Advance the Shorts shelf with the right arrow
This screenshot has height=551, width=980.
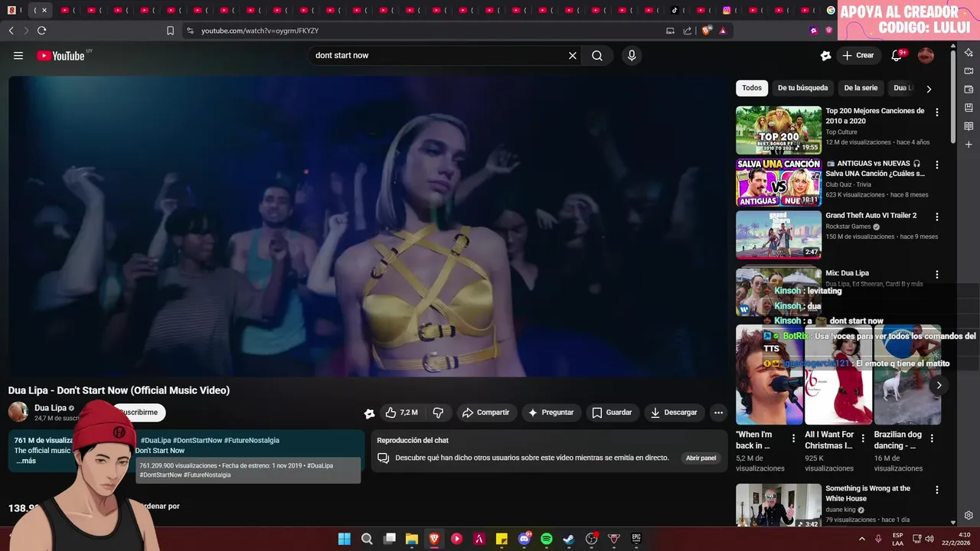tap(939, 385)
